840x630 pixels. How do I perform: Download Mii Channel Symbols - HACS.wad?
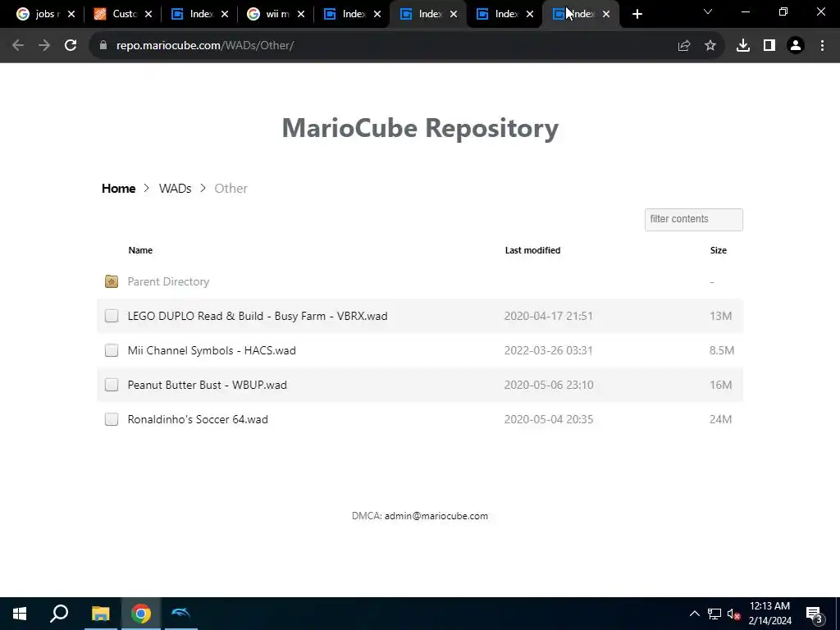[x=212, y=350]
